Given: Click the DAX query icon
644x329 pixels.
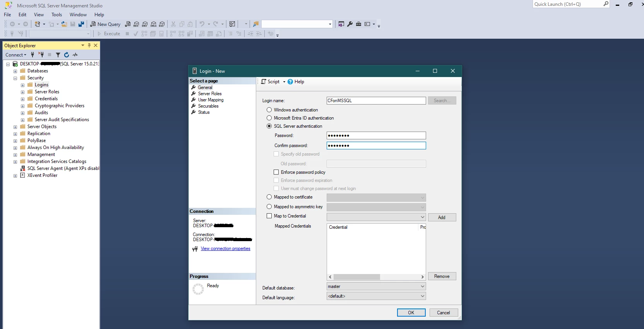Looking at the screenshot, I should click(162, 24).
